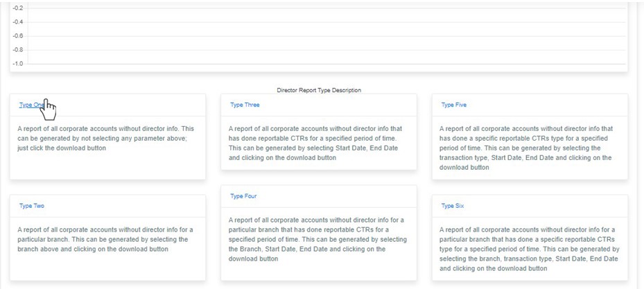Screen dimensions: 644x289
Task: Click the Type One description text
Action: [105, 138]
